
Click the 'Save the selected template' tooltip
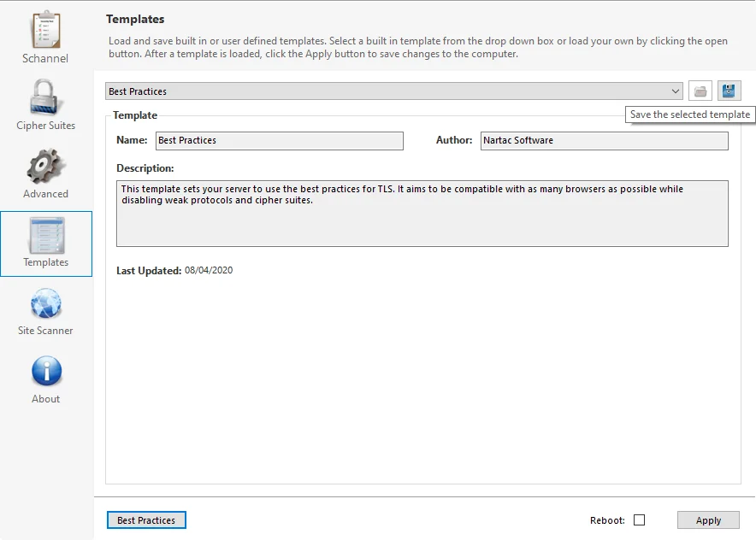coord(690,114)
